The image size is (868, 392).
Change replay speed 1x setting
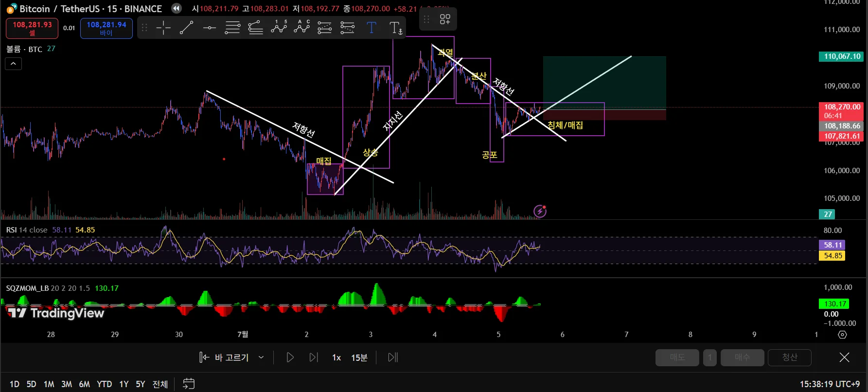(337, 357)
